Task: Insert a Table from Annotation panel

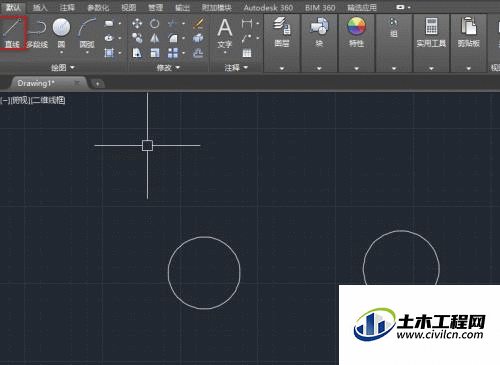Action: coord(247,53)
